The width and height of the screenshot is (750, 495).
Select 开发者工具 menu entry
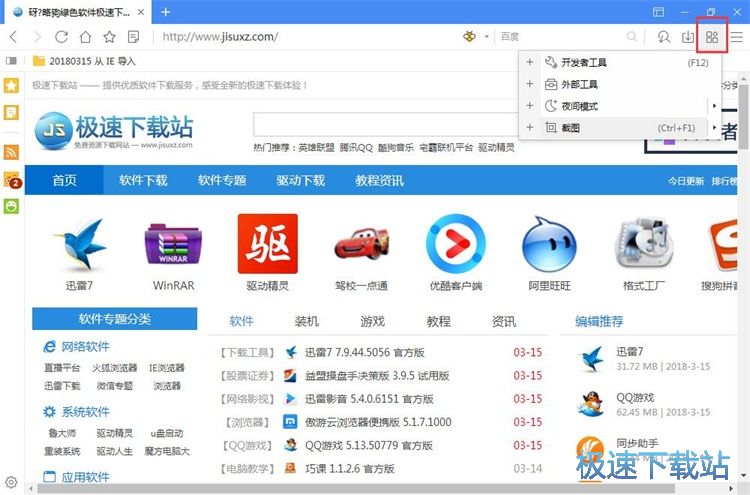click(x=626, y=63)
